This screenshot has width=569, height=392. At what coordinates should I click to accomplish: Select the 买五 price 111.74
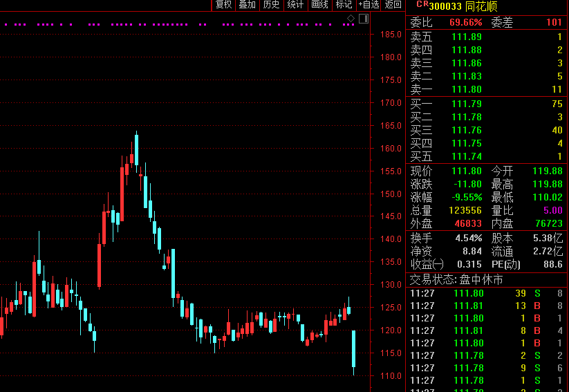point(466,156)
